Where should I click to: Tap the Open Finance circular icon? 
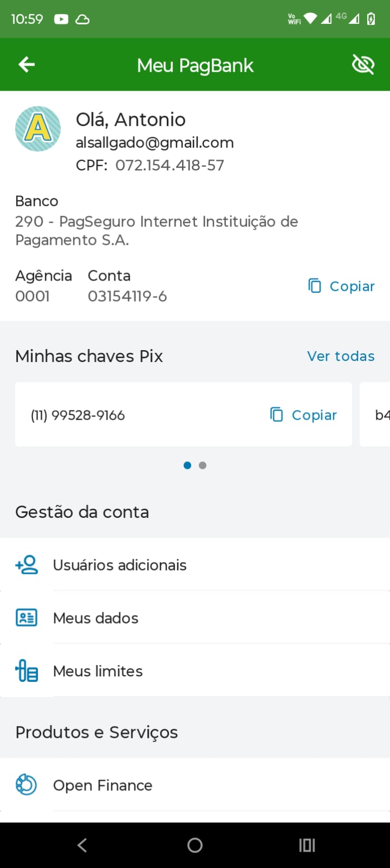click(x=26, y=785)
